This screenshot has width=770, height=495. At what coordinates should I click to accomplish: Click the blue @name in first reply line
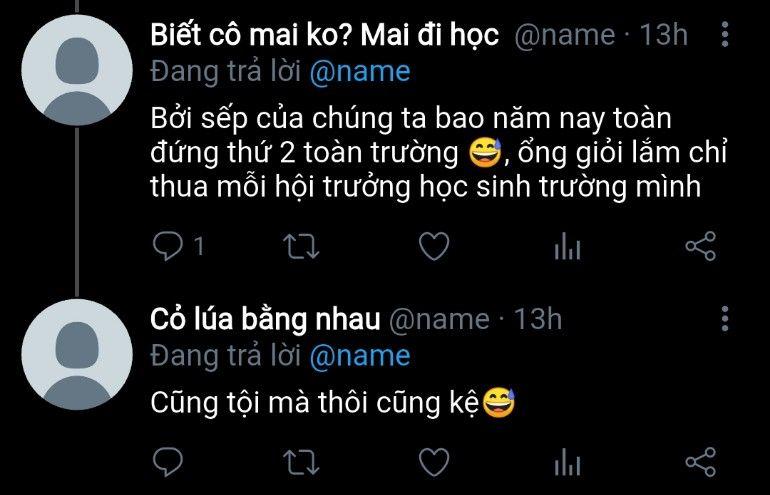click(360, 72)
